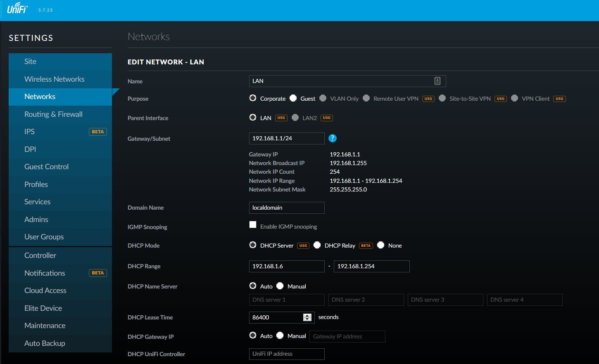This screenshot has width=599, height=364.
Task: Go to Routing & Firewall section
Action: [53, 114]
